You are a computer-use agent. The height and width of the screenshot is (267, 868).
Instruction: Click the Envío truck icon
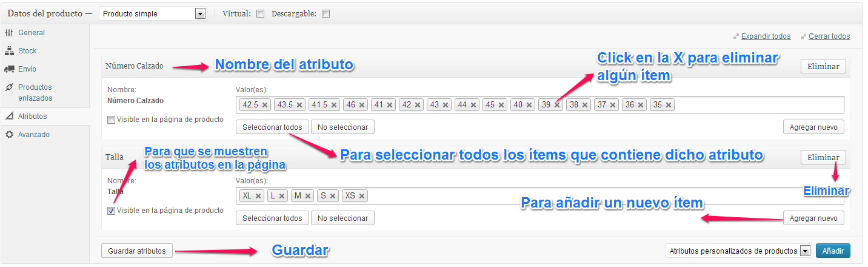(x=9, y=69)
